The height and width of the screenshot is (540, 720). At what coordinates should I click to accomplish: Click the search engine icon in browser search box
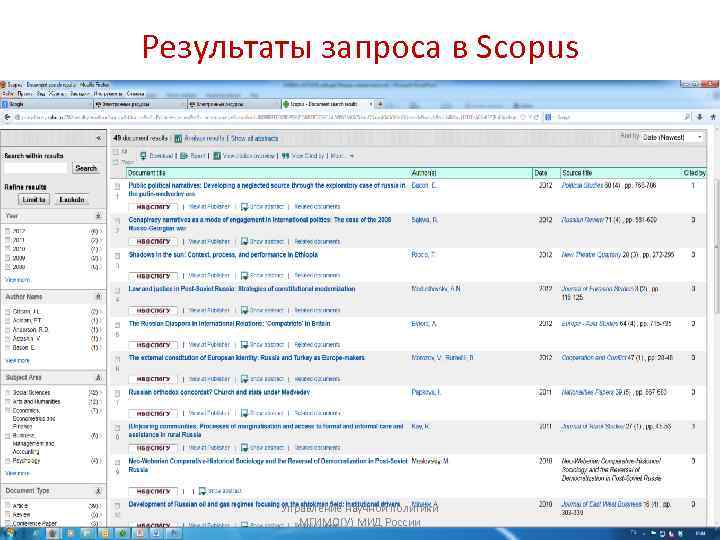pyautogui.click(x=548, y=118)
